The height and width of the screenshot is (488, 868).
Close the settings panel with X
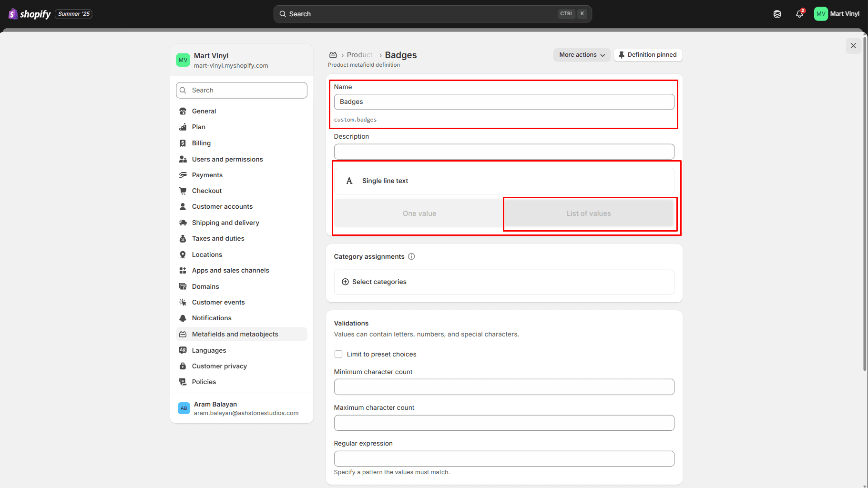[x=853, y=46]
